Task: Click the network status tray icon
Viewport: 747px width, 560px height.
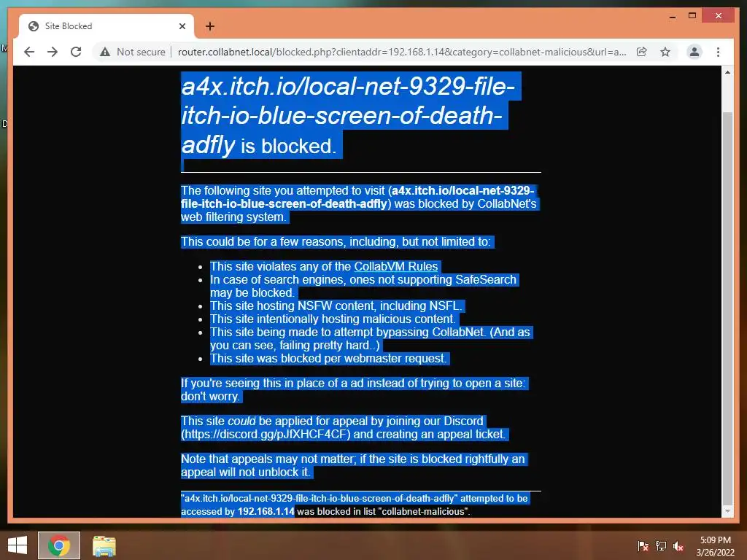Action: click(x=661, y=546)
